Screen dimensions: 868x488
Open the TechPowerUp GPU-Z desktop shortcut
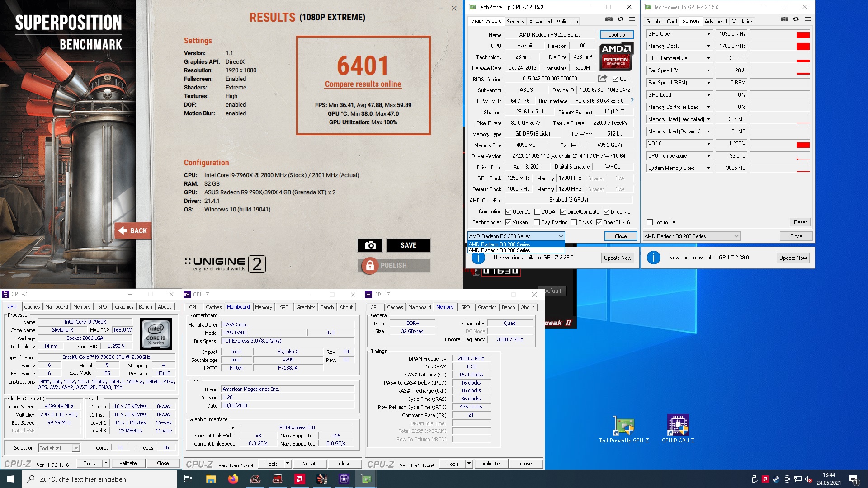pyautogui.click(x=623, y=429)
